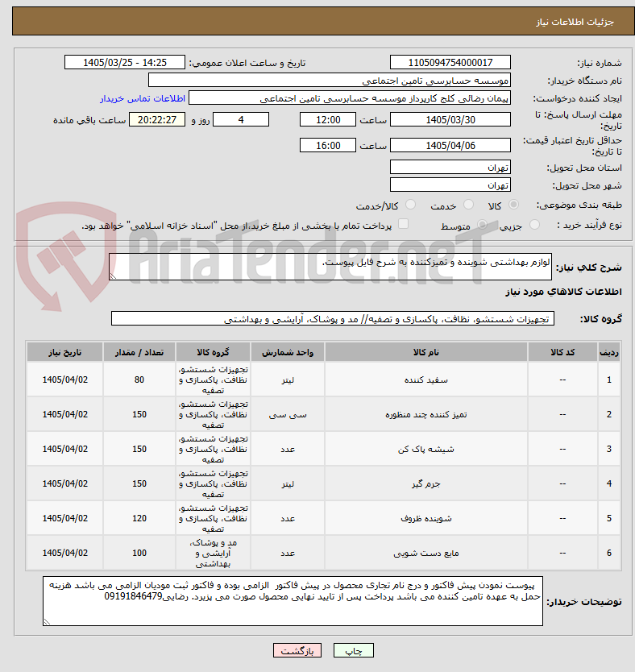
Task: Click the deadline hour field 12:00
Action: (x=328, y=119)
